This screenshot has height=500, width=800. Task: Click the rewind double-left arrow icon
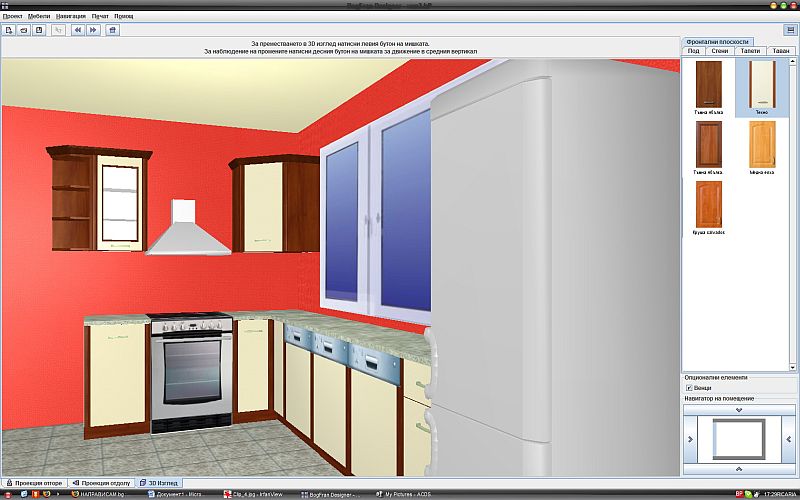(78, 30)
